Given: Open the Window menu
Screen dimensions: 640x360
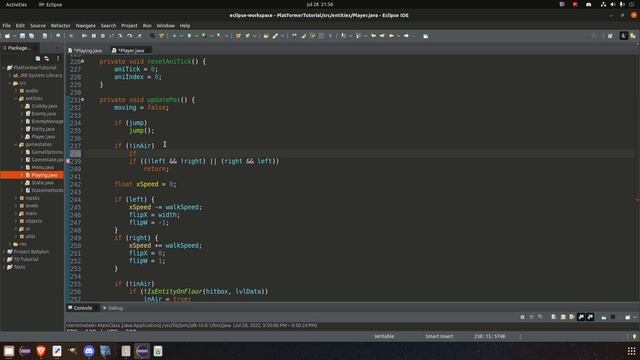Looking at the screenshot, I should (165, 25).
